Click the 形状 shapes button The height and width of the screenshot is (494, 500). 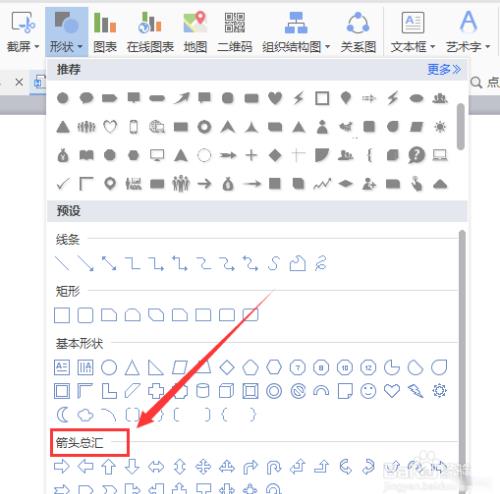click(x=66, y=31)
